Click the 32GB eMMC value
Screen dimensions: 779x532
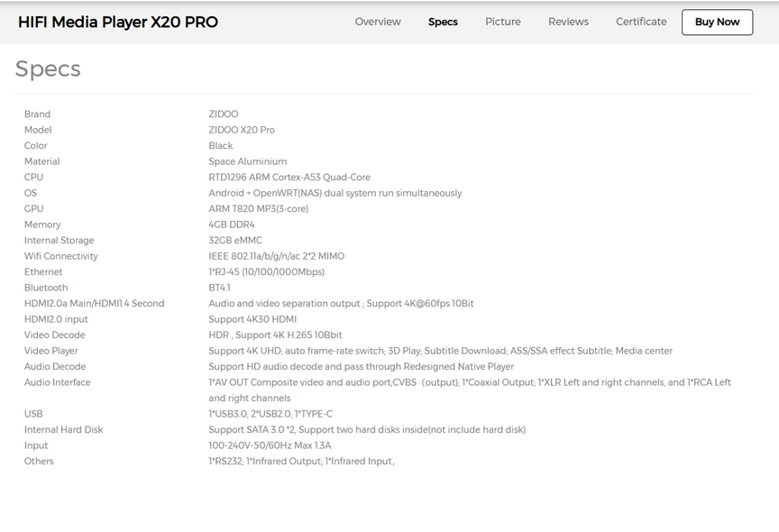pyautogui.click(x=235, y=240)
